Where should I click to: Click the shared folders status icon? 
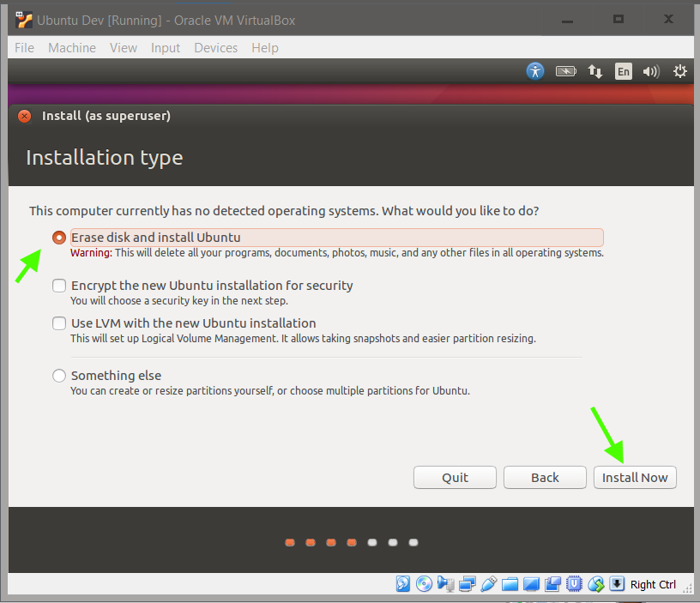pyautogui.click(x=510, y=584)
